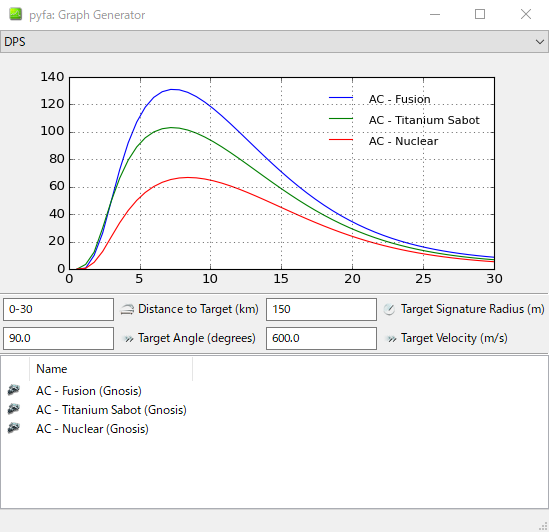The image size is (549, 532).
Task: Click ship icon beside AC - Titanium Sabot (Gnosis)
Action: 14,409
